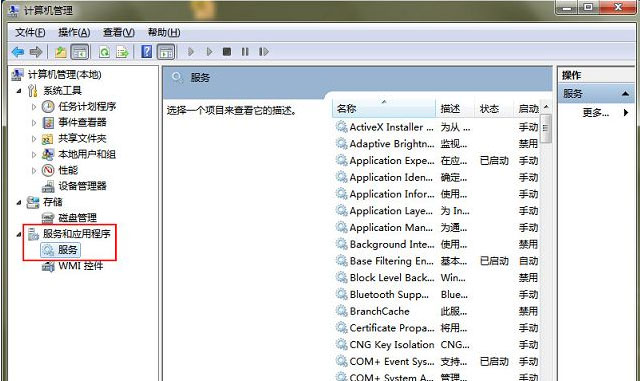Viewport: 640px width, 381px height.
Task: Click the Refresh toolbar icon
Action: pyautogui.click(x=104, y=52)
